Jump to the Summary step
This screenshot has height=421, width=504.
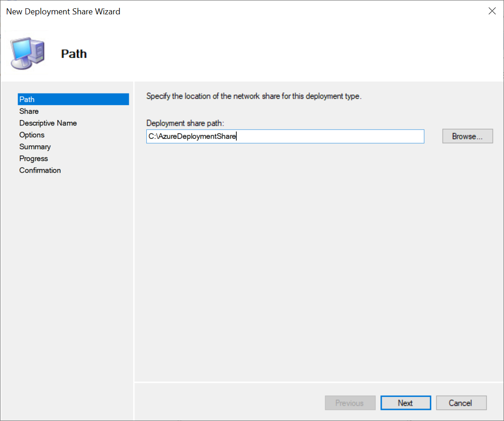pyautogui.click(x=35, y=147)
